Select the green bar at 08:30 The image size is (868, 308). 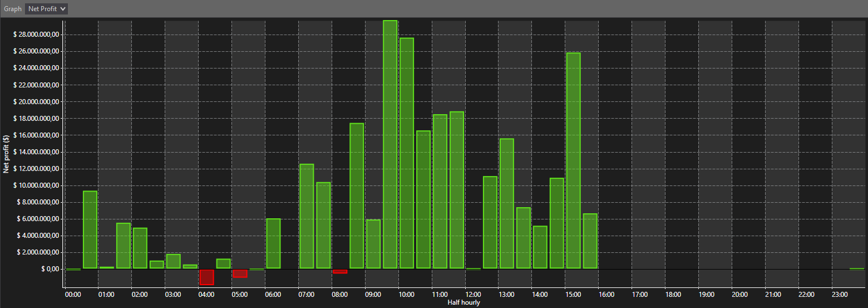pos(357,196)
